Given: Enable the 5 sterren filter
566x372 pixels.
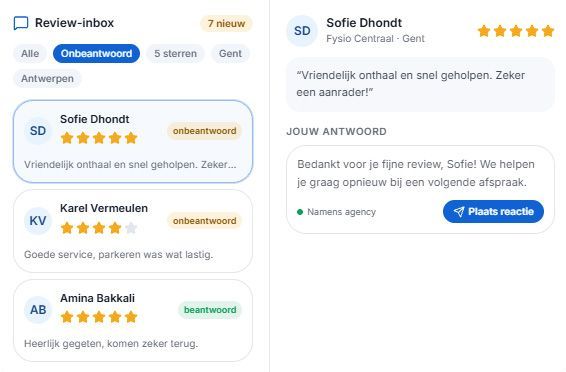Looking at the screenshot, I should 175,53.
